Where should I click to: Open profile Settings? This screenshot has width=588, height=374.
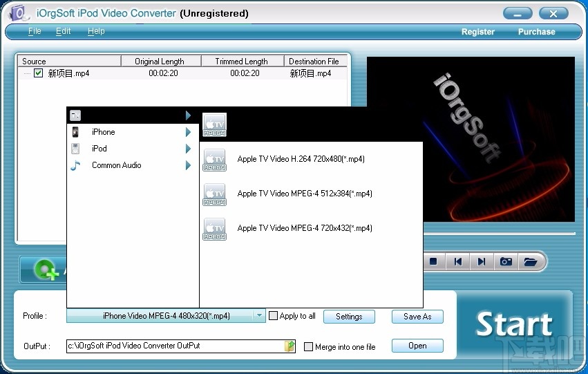(x=349, y=316)
